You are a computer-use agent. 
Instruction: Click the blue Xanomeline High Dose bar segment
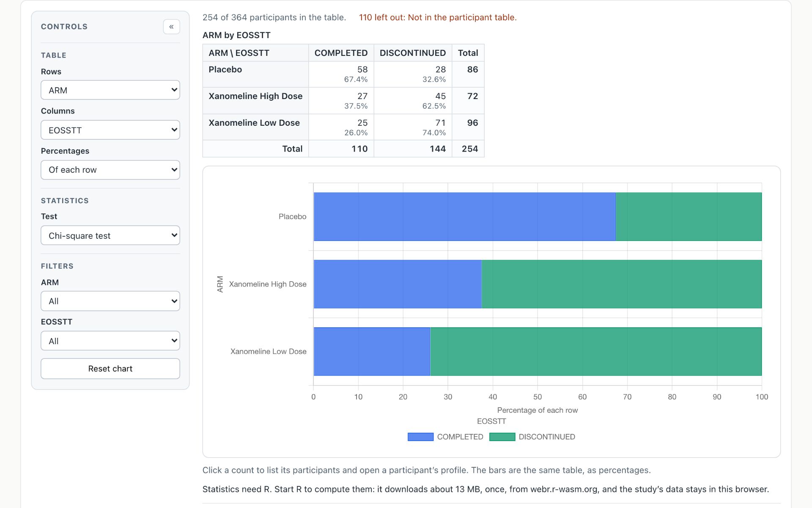398,284
